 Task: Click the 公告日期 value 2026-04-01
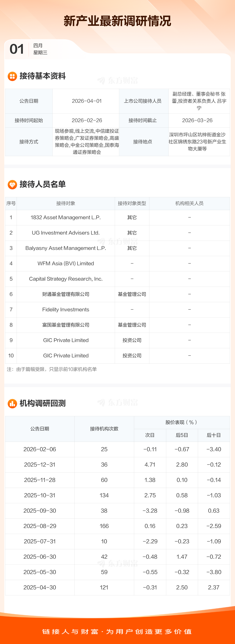coord(87,101)
